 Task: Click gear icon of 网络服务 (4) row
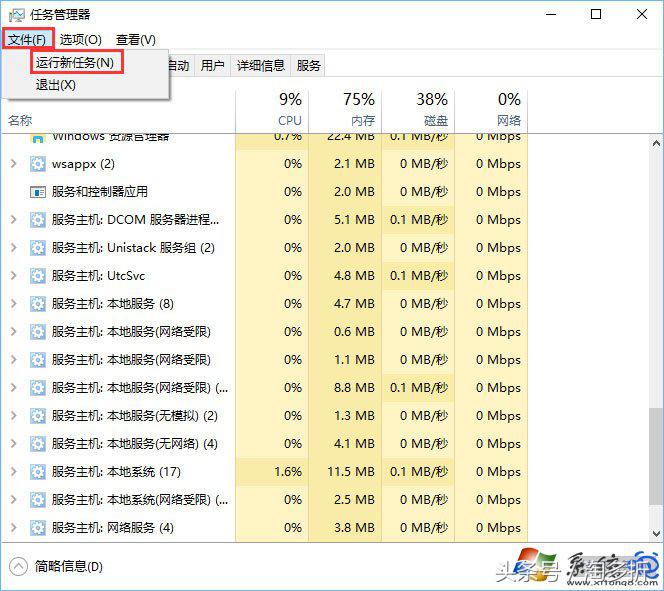38,527
